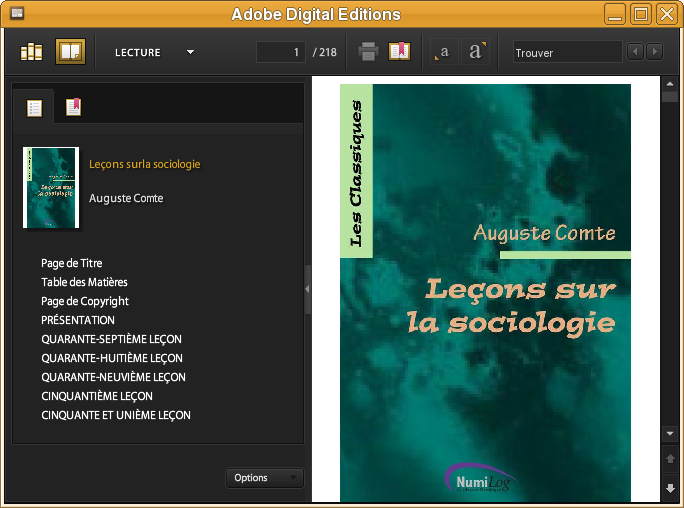The image size is (684, 508).
Task: Close the Adobe Digital Editions window
Action: coord(667,14)
